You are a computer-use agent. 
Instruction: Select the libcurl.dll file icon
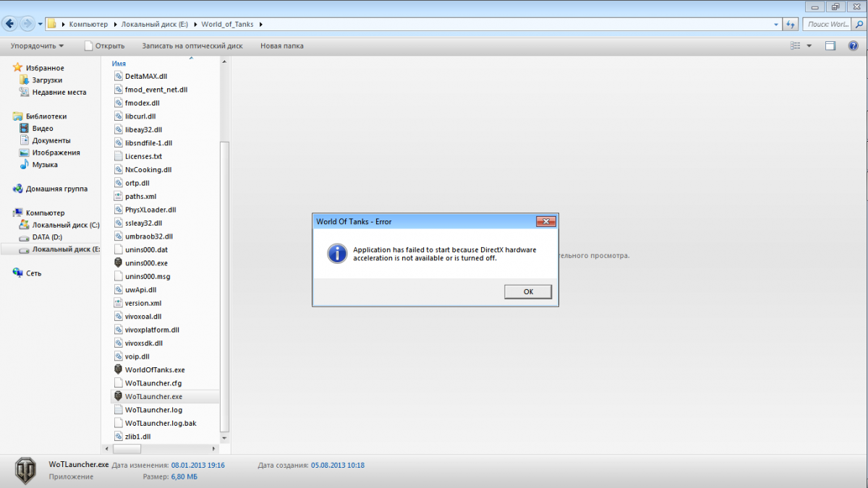pos(119,116)
